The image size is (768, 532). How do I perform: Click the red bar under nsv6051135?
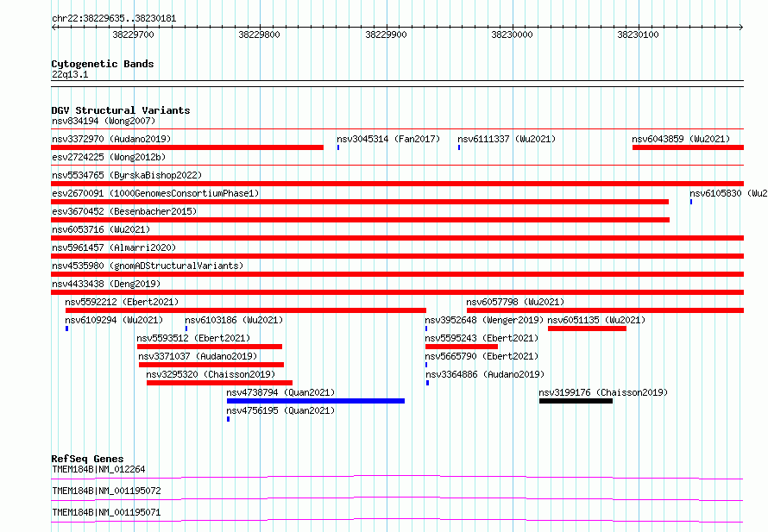tap(588, 329)
